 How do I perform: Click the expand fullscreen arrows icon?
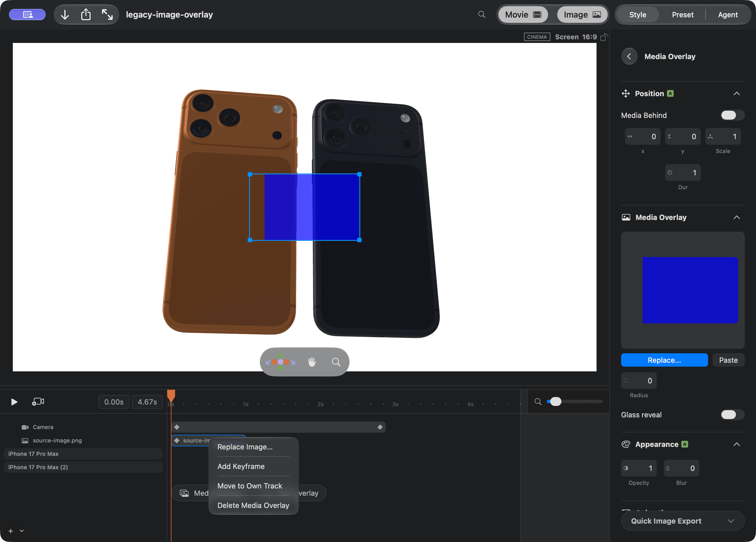pyautogui.click(x=107, y=15)
